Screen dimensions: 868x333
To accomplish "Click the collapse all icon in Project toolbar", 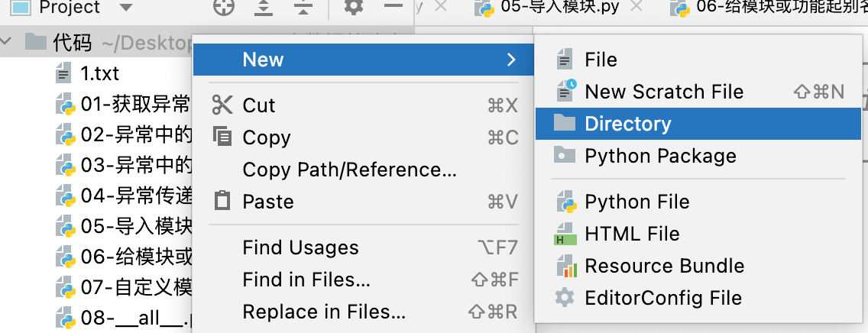I will tap(303, 8).
